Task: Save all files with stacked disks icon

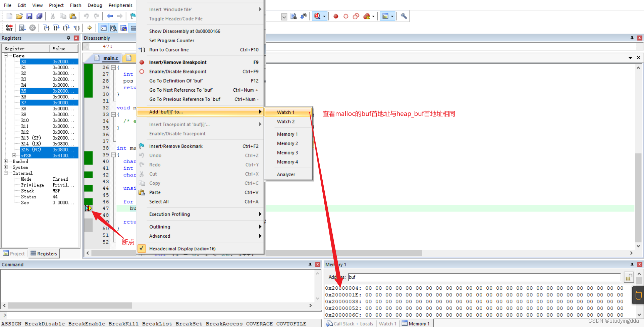Action: (x=40, y=16)
